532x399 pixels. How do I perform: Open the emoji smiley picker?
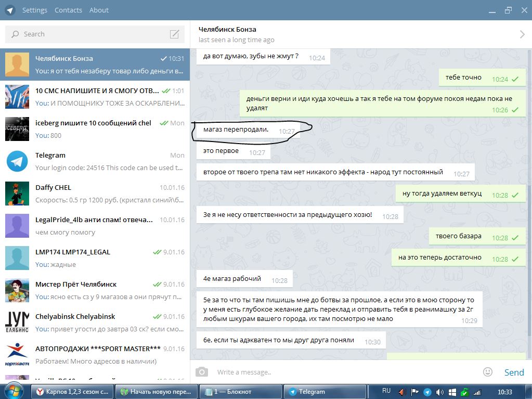(x=488, y=372)
